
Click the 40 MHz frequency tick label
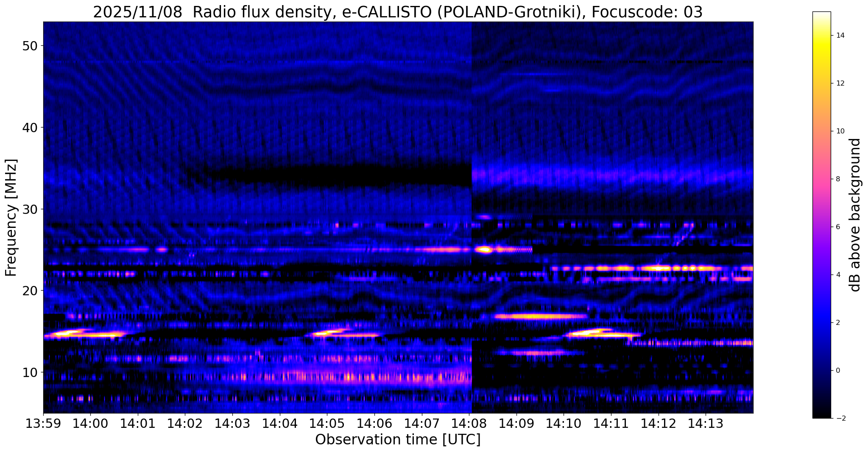30,128
